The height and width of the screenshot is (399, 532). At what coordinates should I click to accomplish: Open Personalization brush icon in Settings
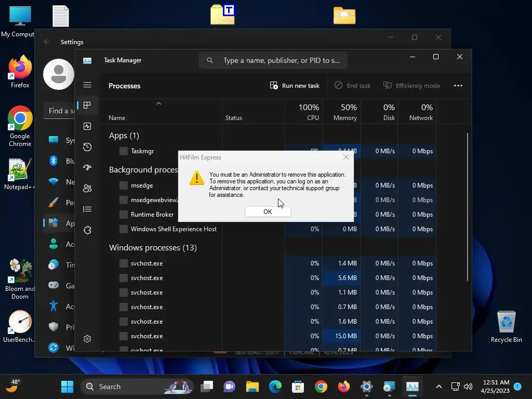click(x=54, y=202)
